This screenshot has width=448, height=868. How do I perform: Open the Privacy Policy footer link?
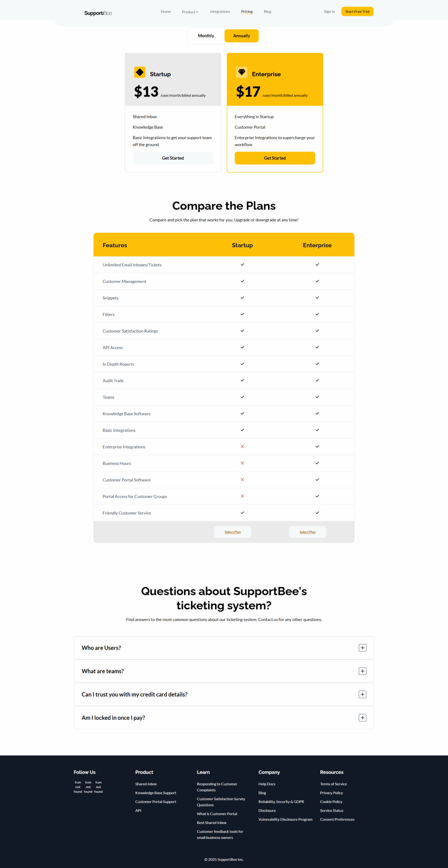[331, 793]
